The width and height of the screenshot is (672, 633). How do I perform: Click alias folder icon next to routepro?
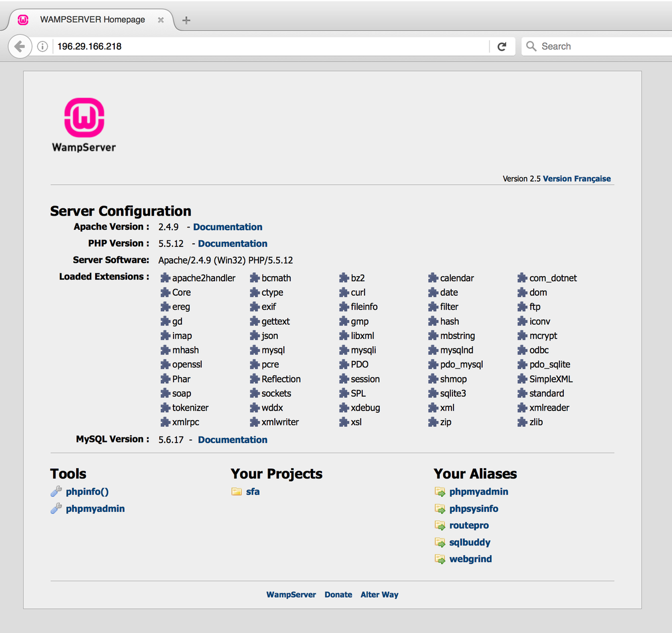click(x=440, y=525)
